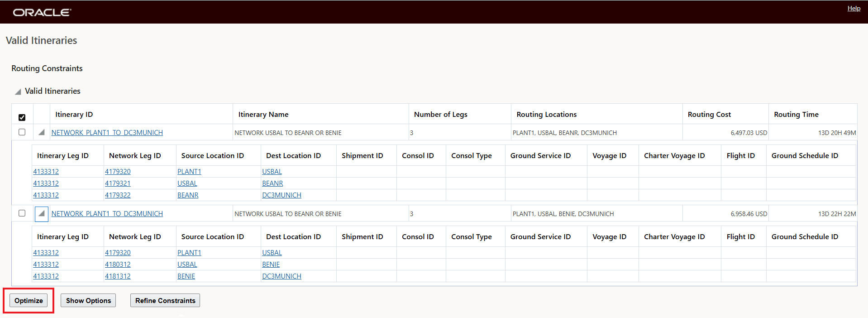Click the Optimize button
Viewport: 868px width, 318px height.
point(29,300)
